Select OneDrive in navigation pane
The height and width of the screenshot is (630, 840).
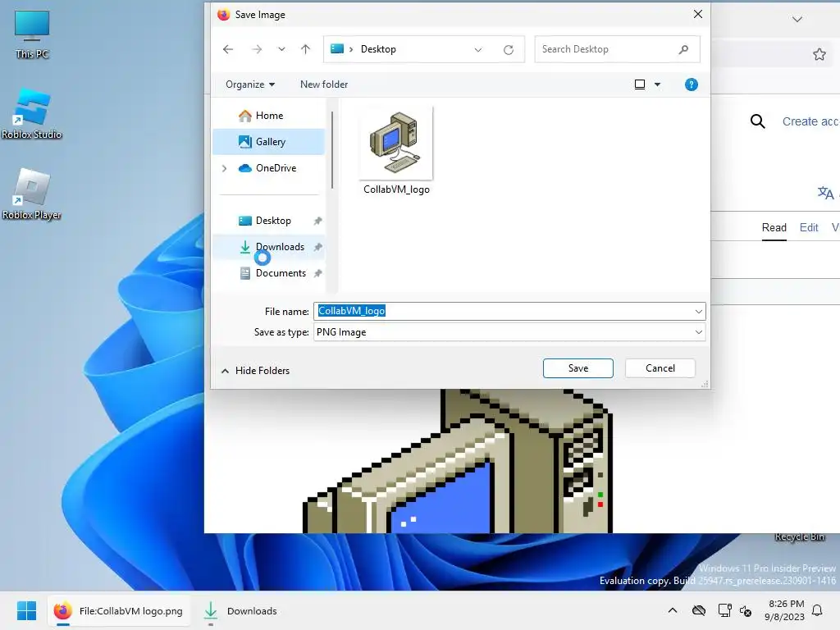pos(276,168)
